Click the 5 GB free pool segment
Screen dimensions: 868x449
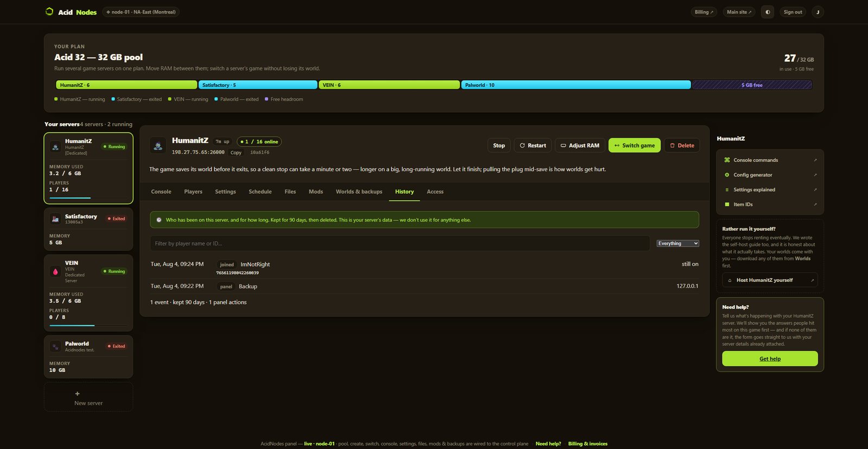point(752,85)
